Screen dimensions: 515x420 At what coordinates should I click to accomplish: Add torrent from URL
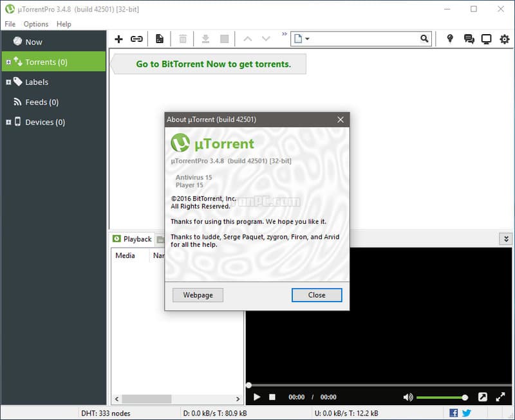(x=136, y=39)
